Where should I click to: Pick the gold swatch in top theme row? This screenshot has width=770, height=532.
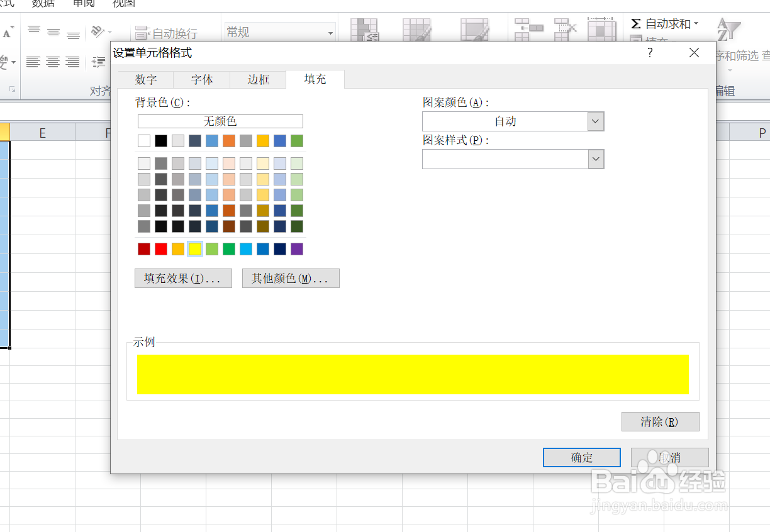(263, 141)
